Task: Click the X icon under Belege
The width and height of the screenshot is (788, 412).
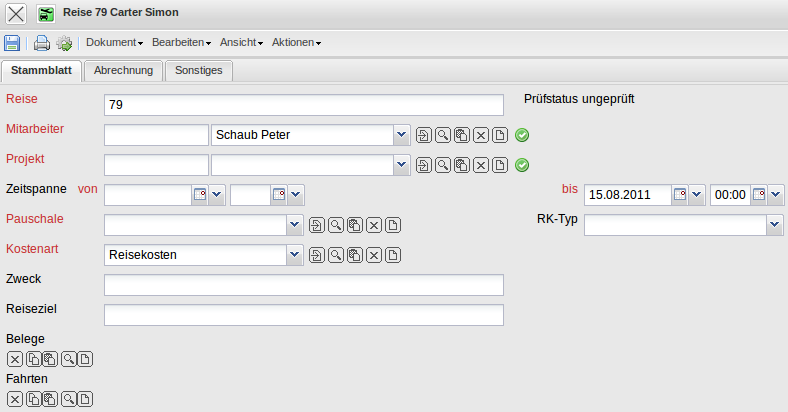Action: point(15,359)
